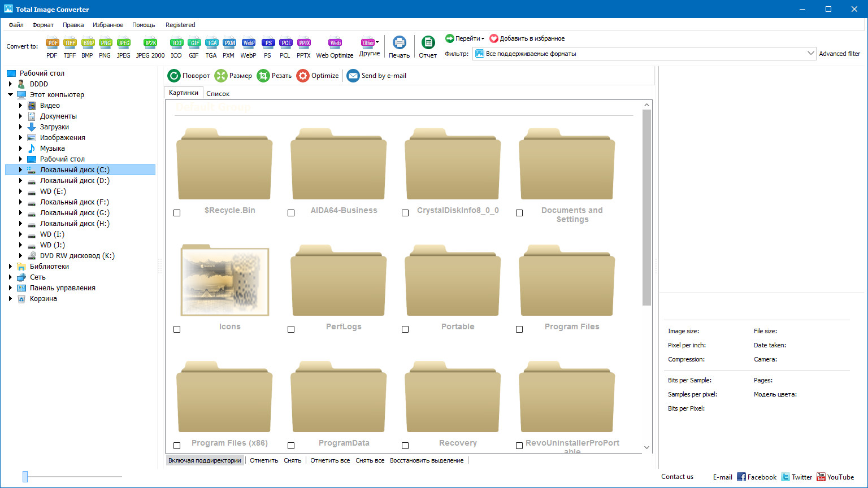Convert to PPTX format
Viewport: 868px width, 488px height.
point(304,43)
